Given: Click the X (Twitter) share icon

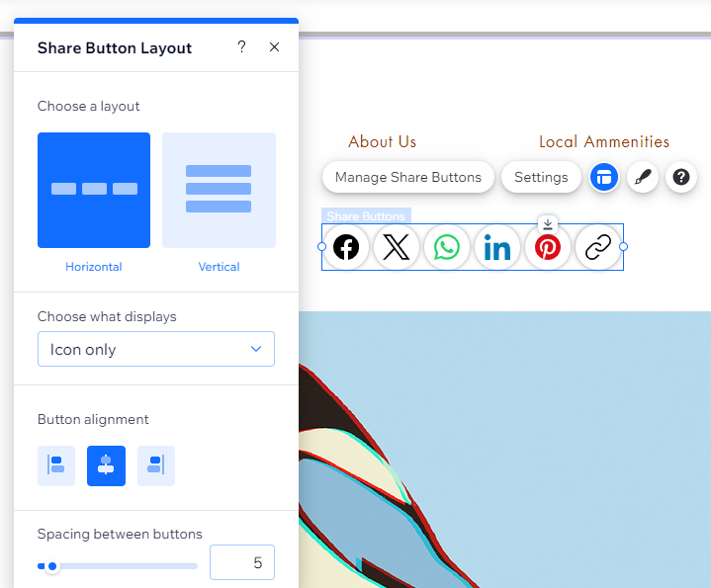Looking at the screenshot, I should click(x=396, y=247).
